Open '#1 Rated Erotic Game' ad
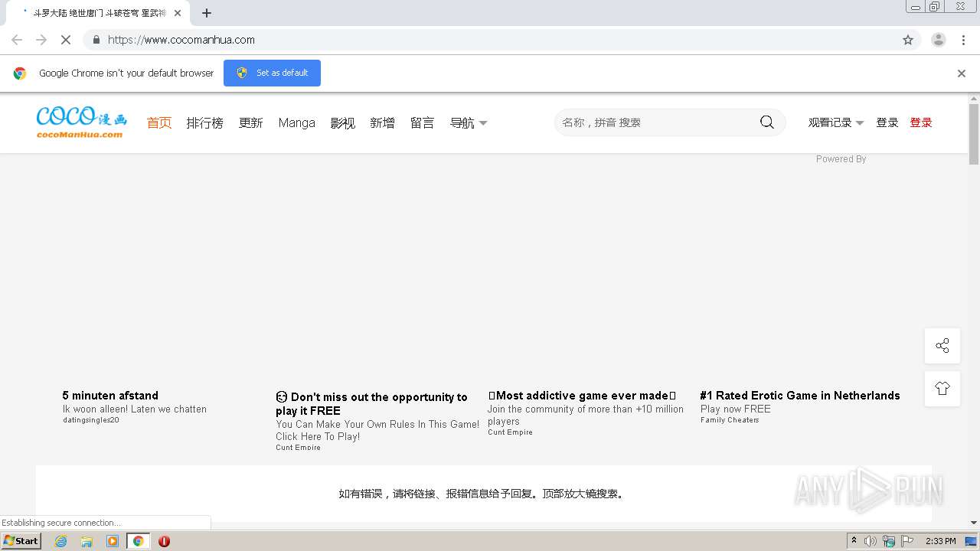This screenshot has width=980, height=551. click(x=799, y=396)
